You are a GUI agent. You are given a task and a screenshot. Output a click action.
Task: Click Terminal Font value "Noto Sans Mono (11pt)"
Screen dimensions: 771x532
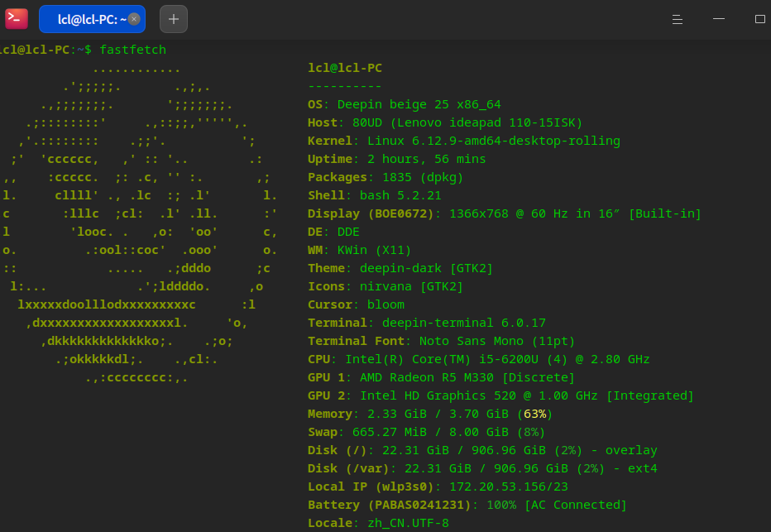[x=496, y=341]
